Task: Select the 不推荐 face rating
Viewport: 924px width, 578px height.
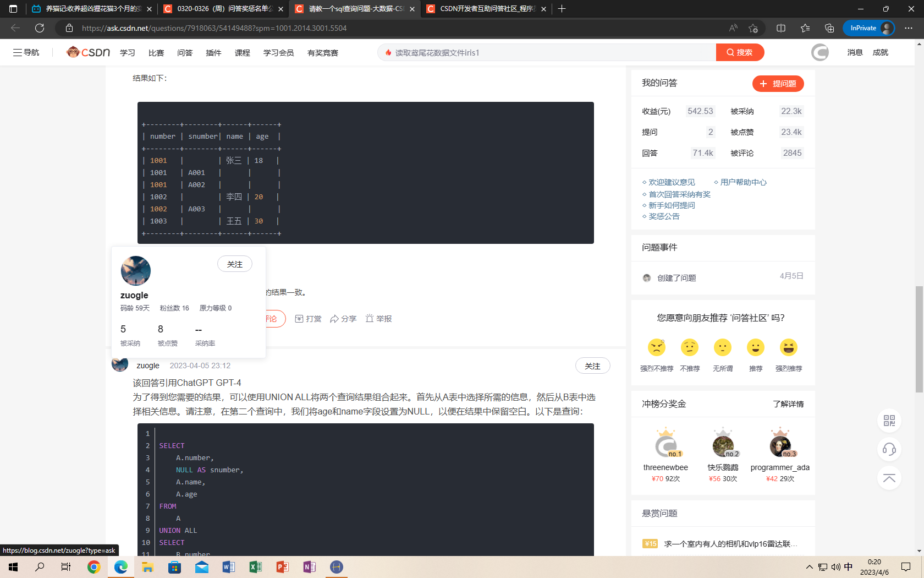Action: click(x=690, y=347)
